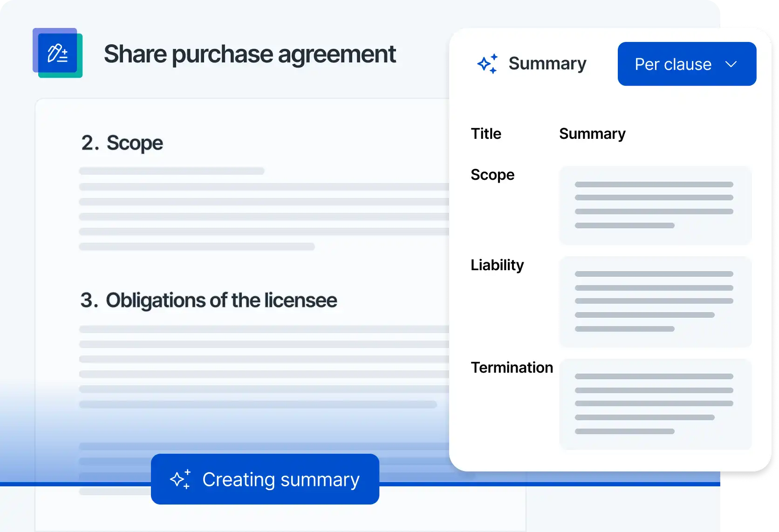Select the Scope row label
Screen dimensions: 779x532
coord(492,175)
